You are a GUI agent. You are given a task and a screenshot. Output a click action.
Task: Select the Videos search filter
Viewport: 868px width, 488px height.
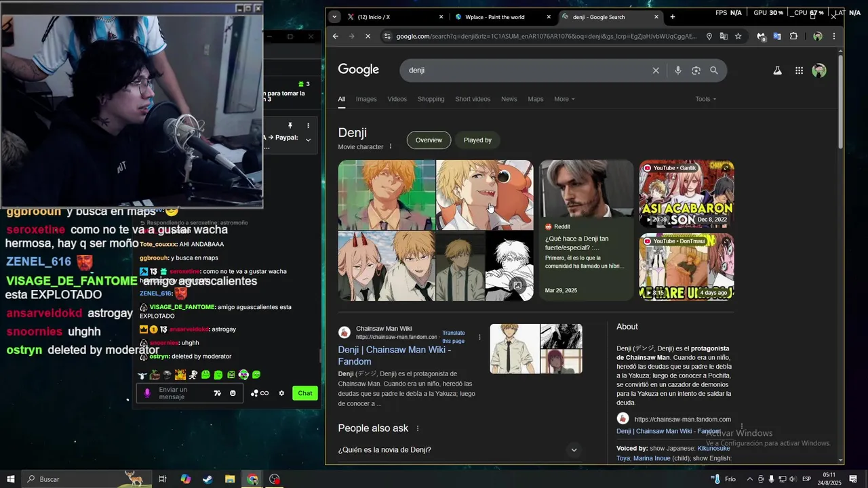pyautogui.click(x=397, y=99)
